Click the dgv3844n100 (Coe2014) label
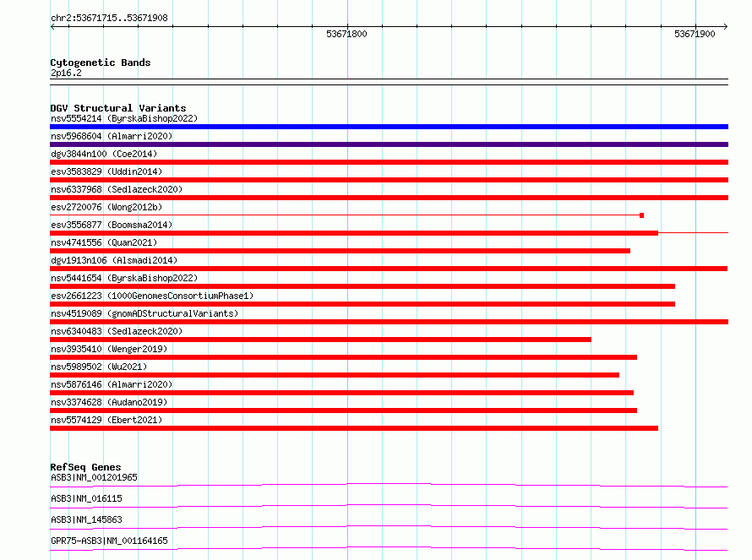Viewport: 752px width, 560px height. (x=104, y=154)
